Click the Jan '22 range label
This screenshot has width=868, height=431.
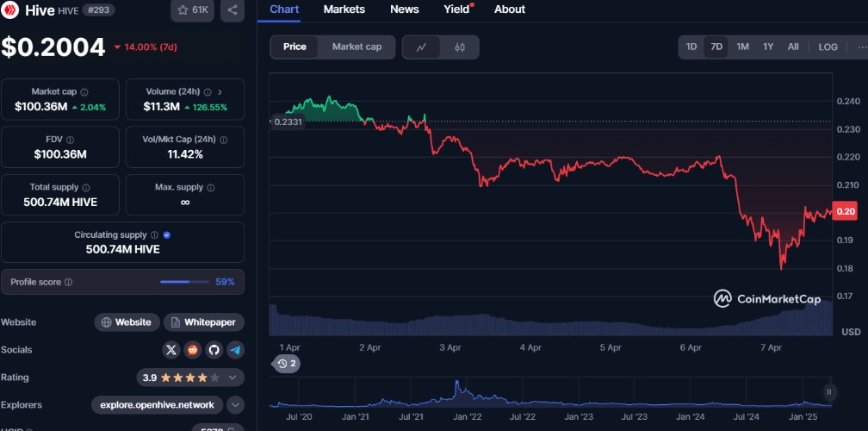pos(468,416)
